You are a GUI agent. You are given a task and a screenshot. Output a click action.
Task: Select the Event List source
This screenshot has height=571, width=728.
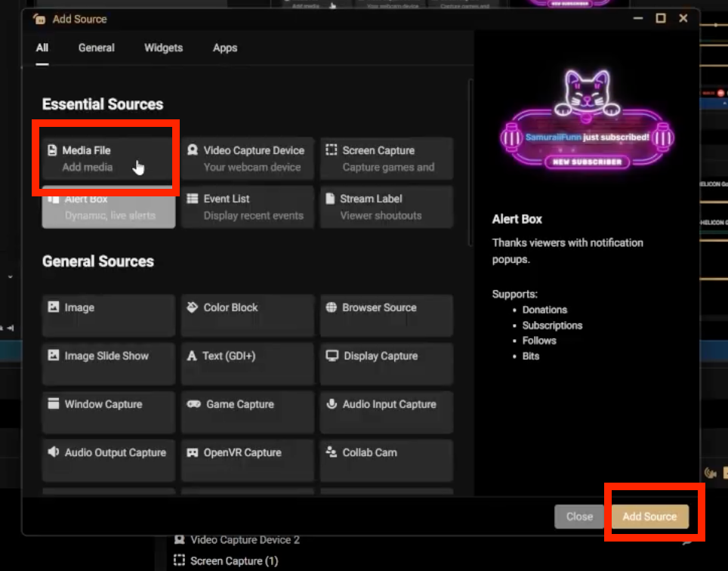tap(248, 206)
